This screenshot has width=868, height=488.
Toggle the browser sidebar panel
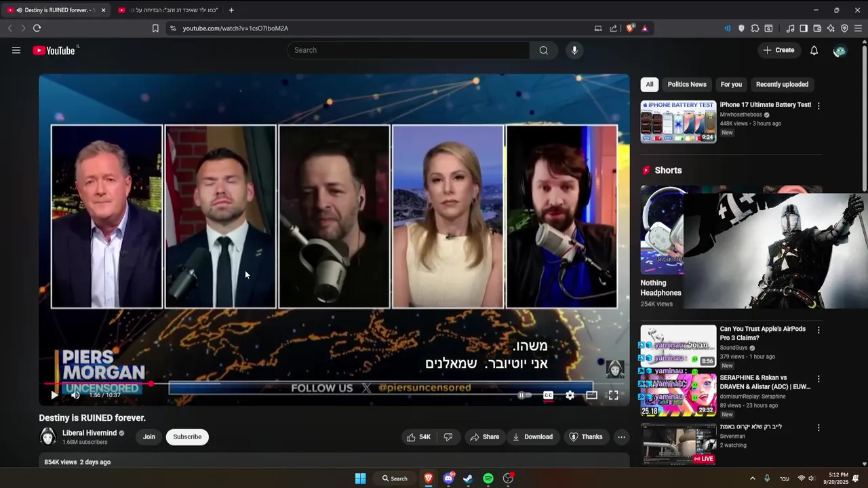tap(804, 28)
